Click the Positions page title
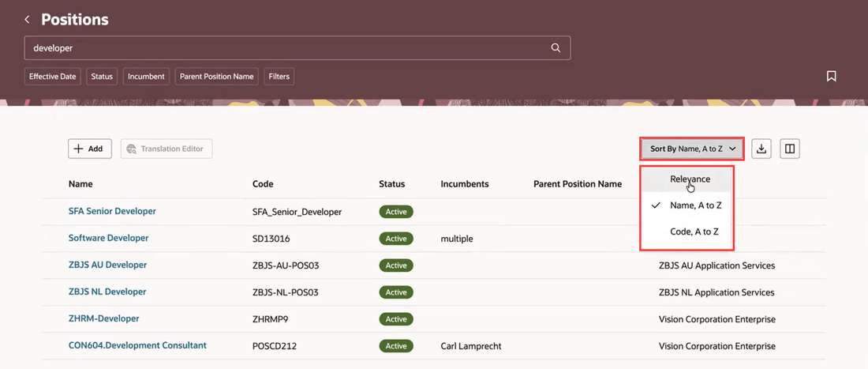This screenshot has height=369, width=868. pos(75,20)
